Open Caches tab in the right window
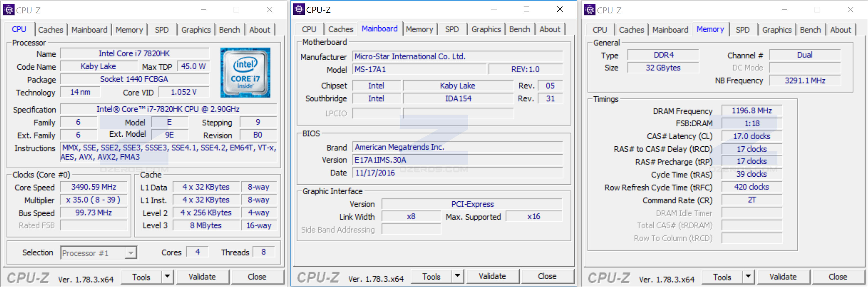This screenshot has height=287, width=868. coord(631,30)
